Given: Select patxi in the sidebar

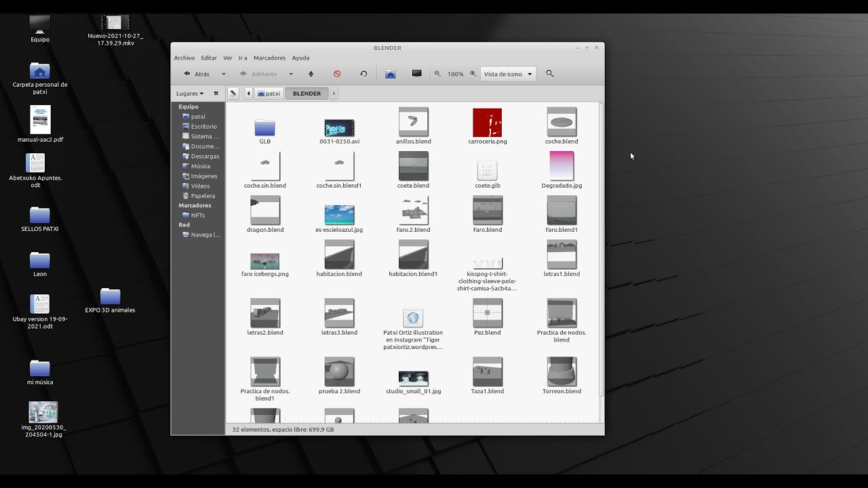Looking at the screenshot, I should point(198,117).
